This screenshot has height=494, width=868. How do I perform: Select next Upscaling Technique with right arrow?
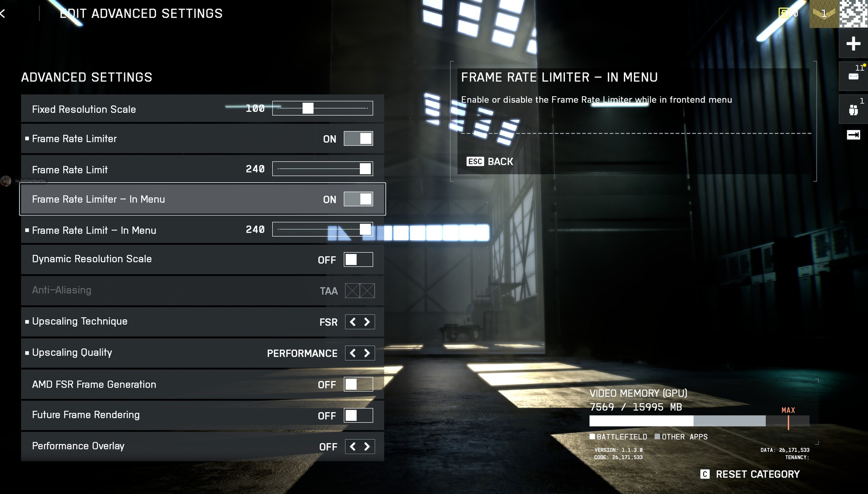(x=367, y=322)
